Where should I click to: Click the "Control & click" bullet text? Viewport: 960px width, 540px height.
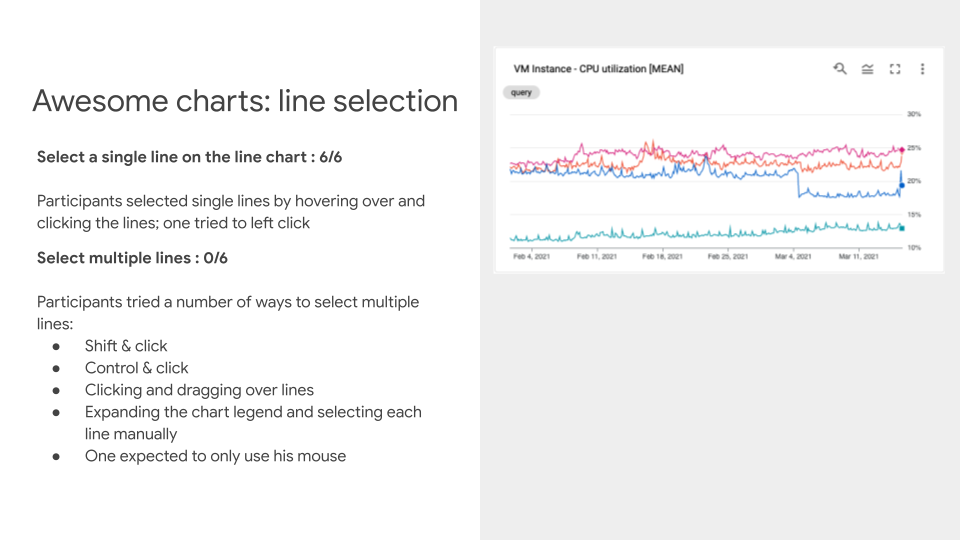point(136,368)
